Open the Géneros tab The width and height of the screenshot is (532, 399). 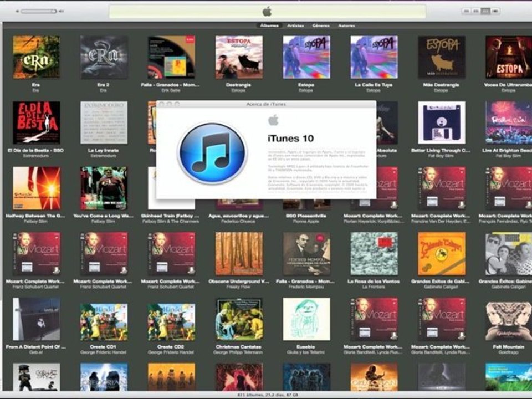click(x=321, y=25)
